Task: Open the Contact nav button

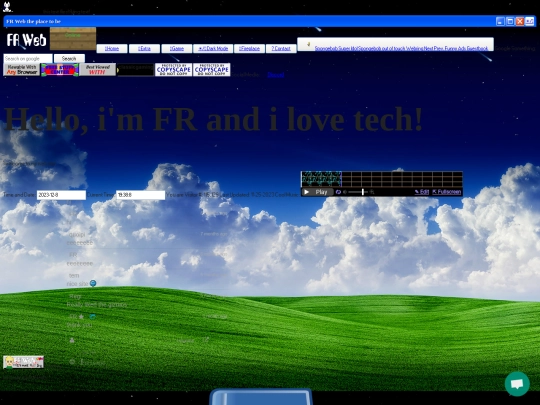Action: (281, 49)
